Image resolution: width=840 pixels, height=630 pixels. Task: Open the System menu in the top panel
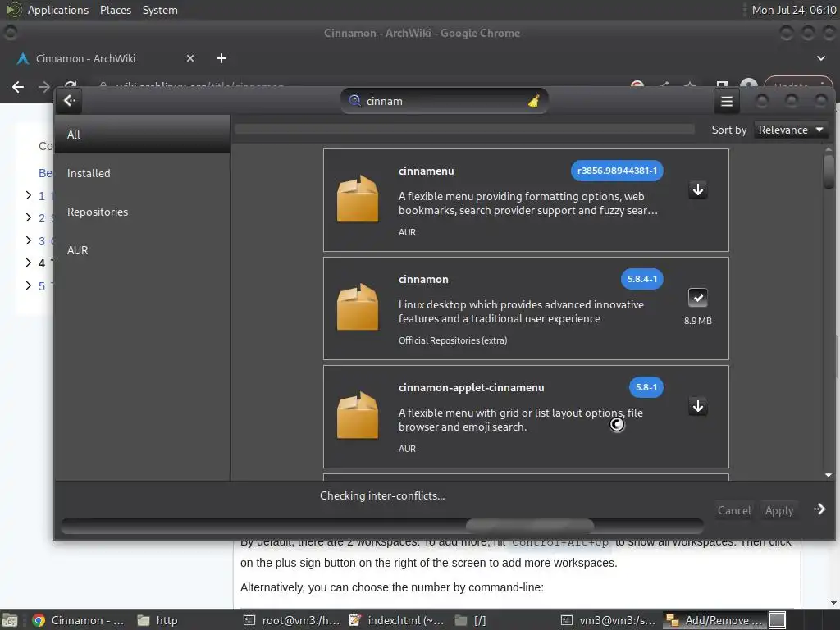160,10
